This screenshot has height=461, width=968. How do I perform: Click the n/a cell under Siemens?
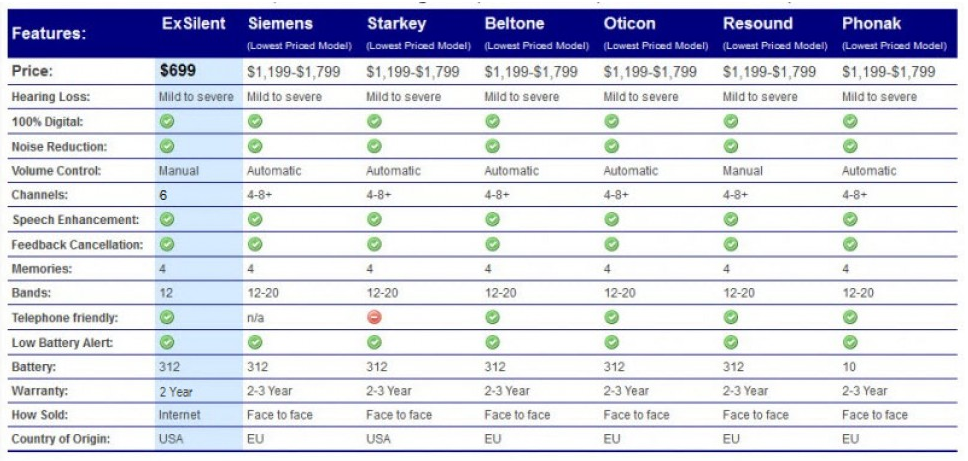coord(256,317)
